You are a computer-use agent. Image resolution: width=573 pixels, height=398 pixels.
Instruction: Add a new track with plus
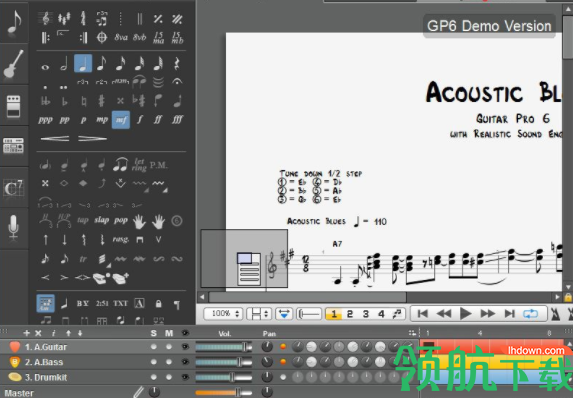click(26, 333)
